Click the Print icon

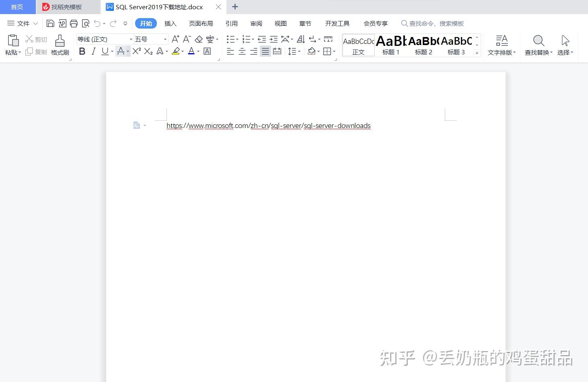[x=74, y=23]
